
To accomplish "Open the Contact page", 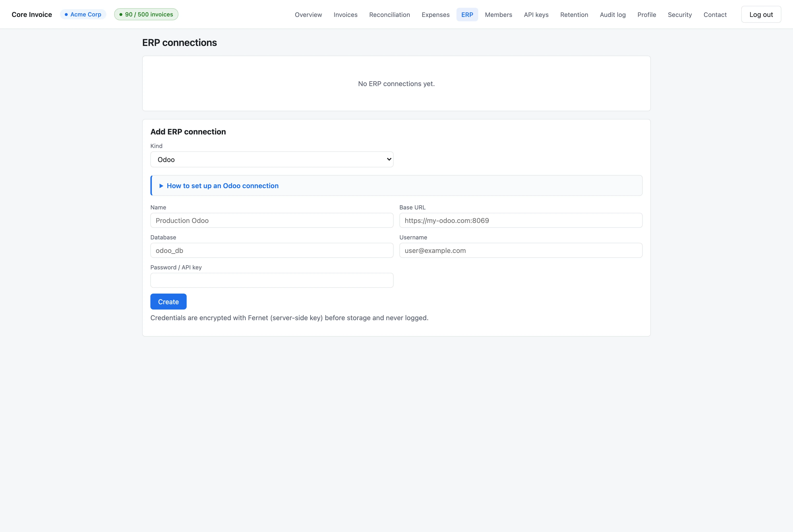I will pyautogui.click(x=715, y=15).
